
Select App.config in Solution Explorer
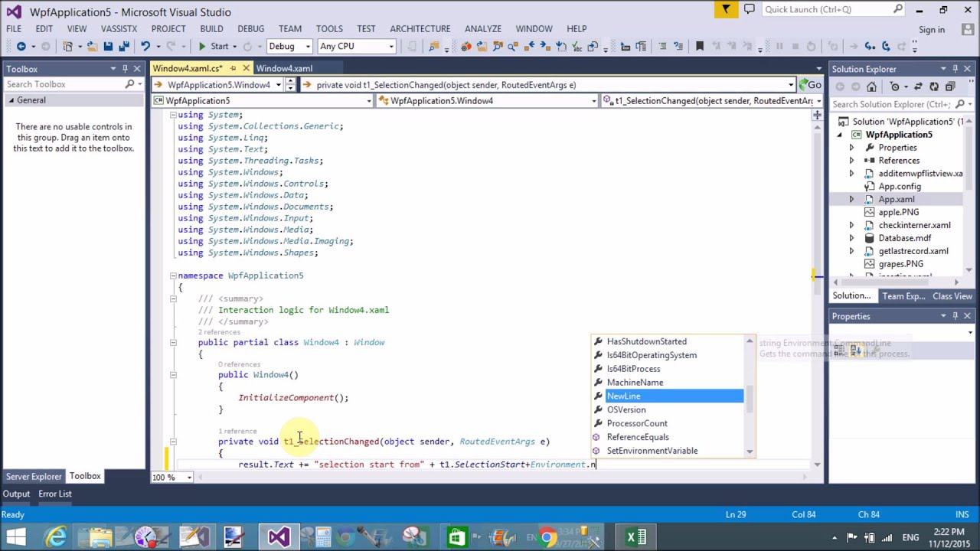(899, 186)
